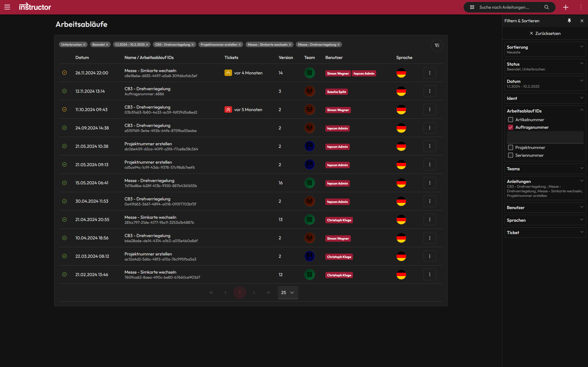Viewport: 588px width, 367px height.
Task: Click the Simon Wegner user tag in first row
Action: point(338,73)
